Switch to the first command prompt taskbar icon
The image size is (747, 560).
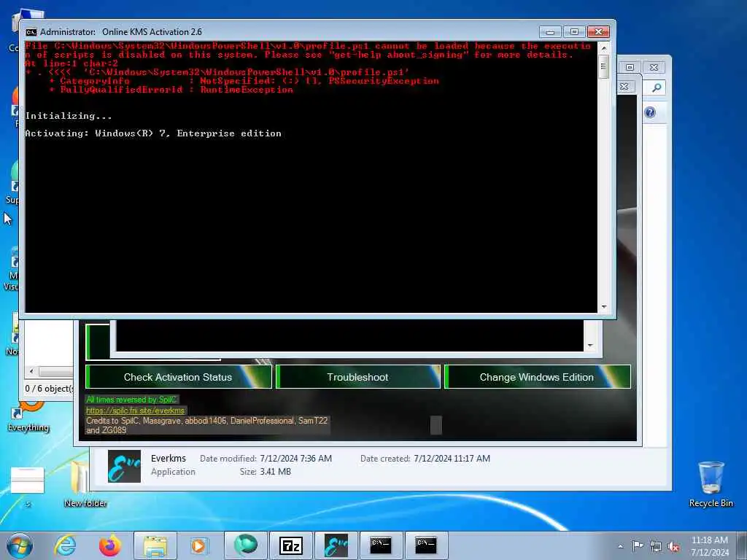381,545
